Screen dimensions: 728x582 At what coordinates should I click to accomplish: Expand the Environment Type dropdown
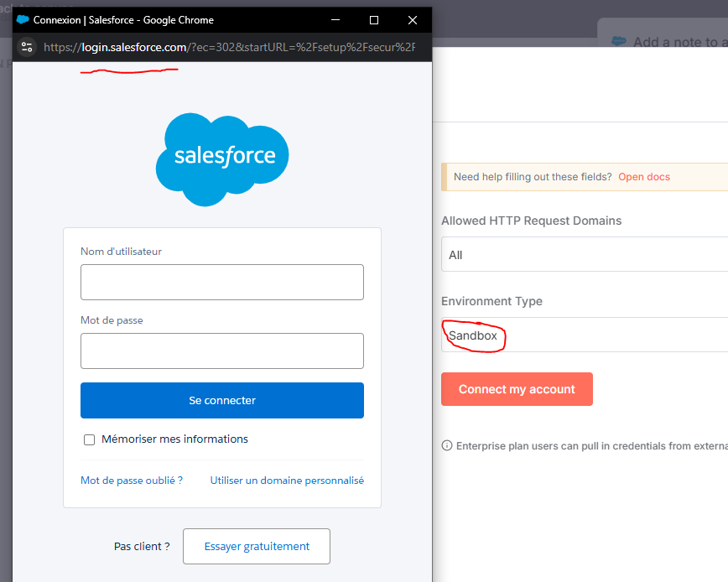pyautogui.click(x=584, y=335)
